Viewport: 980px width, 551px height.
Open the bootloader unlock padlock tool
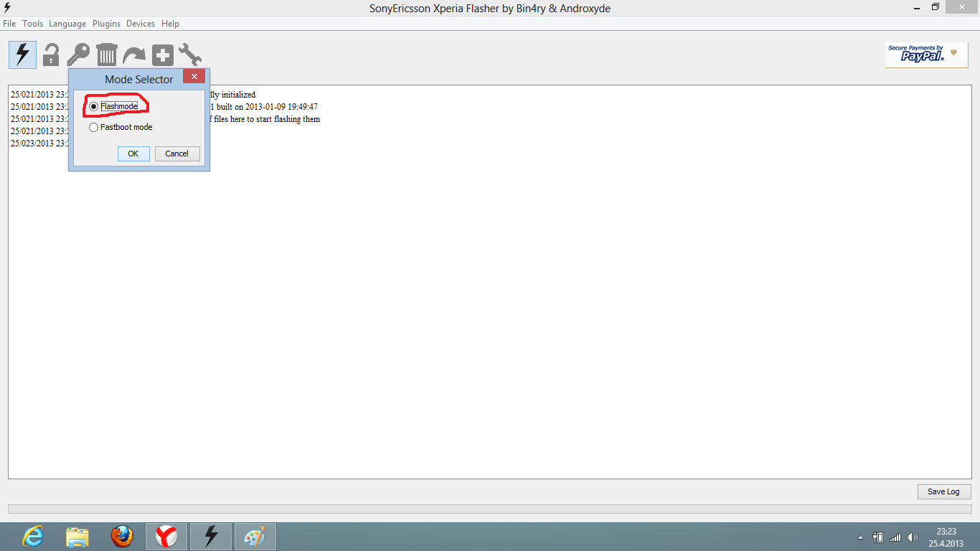click(x=51, y=55)
